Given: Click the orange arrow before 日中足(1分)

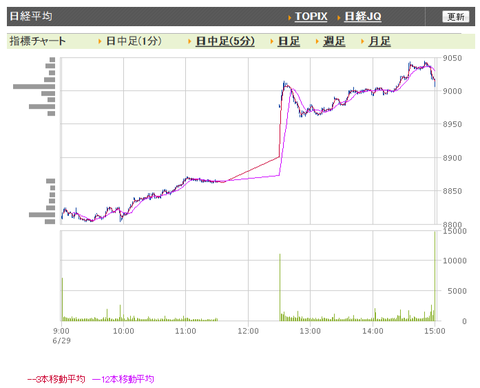Looking at the screenshot, I should coord(100,42).
